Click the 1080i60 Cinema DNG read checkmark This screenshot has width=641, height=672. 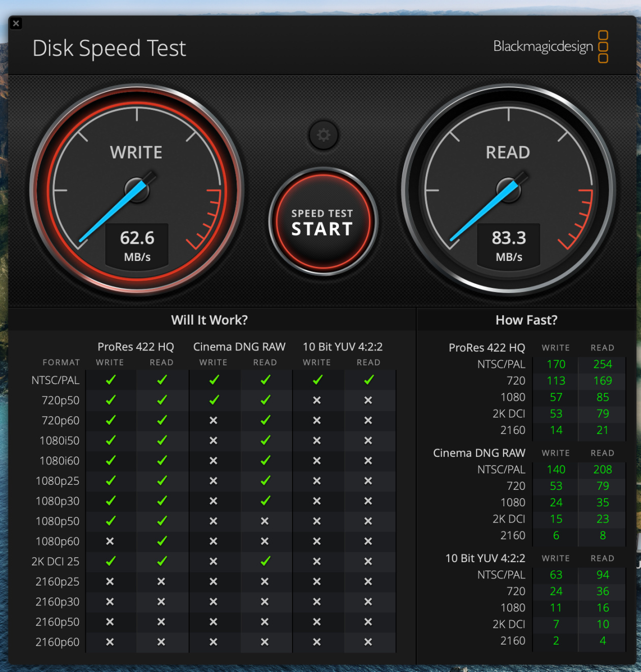pos(266,460)
